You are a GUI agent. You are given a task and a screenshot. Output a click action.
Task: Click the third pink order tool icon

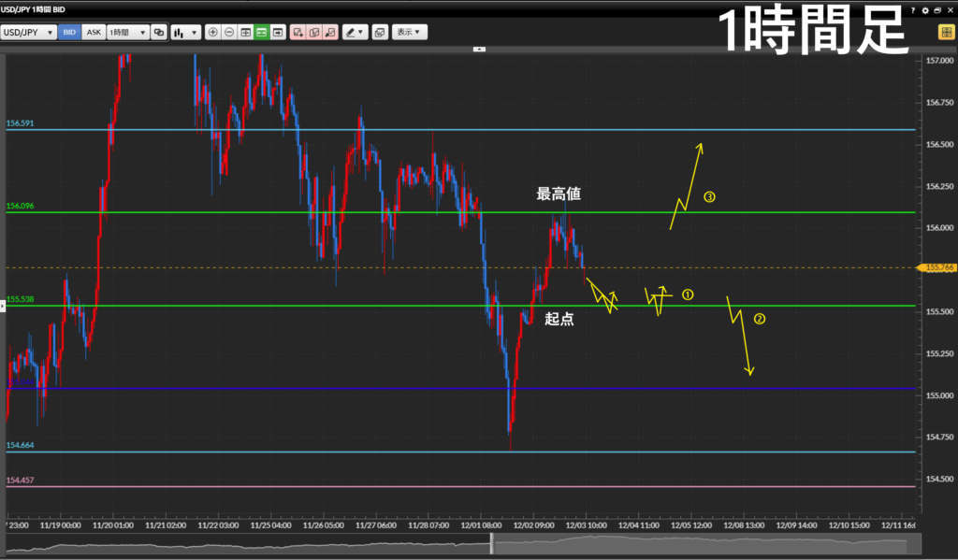coord(330,32)
